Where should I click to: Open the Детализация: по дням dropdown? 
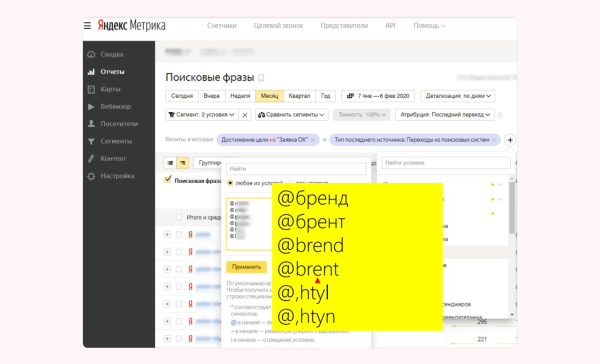click(458, 96)
